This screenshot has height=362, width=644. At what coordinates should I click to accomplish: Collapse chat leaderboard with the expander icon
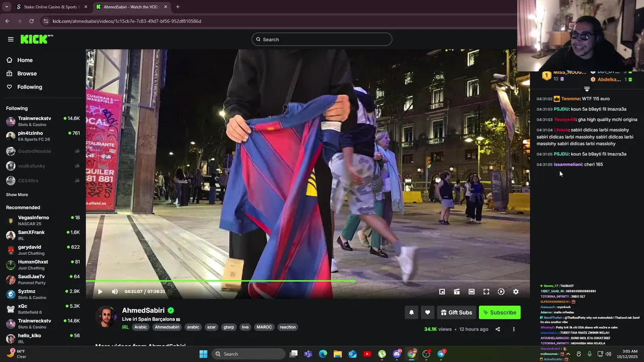click(x=587, y=89)
